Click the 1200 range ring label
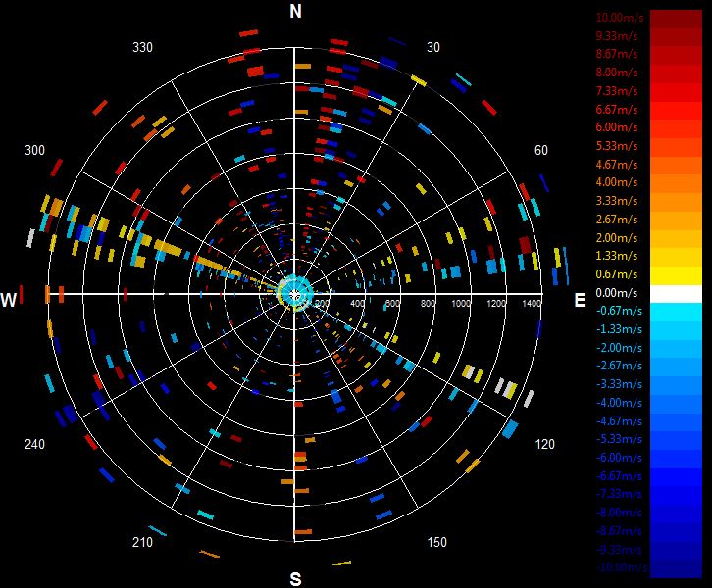The image size is (712, 588). coord(496,303)
